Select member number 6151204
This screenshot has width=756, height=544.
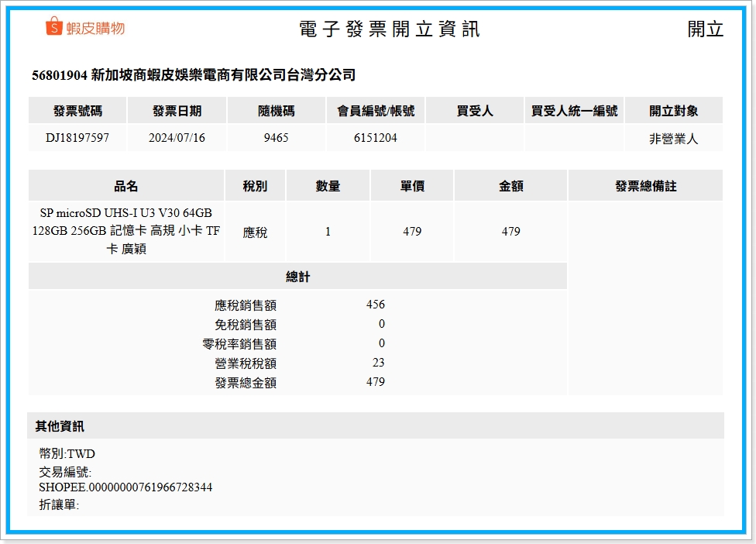(375, 138)
